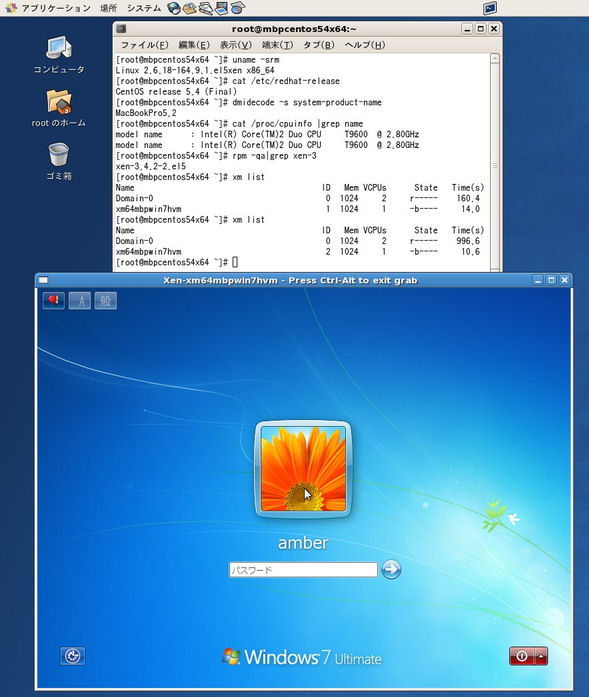Viewport: 589px width, 697px height.
Task: Click the red IME status icon in Windows login
Action: coord(54,300)
